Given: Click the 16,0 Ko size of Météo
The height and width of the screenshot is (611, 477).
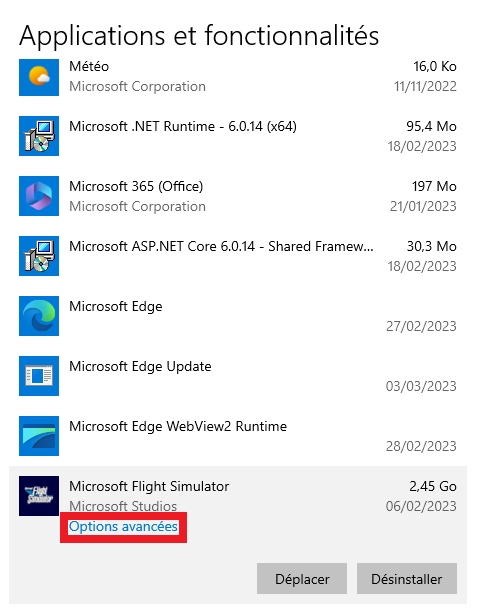Looking at the screenshot, I should coord(435,67).
